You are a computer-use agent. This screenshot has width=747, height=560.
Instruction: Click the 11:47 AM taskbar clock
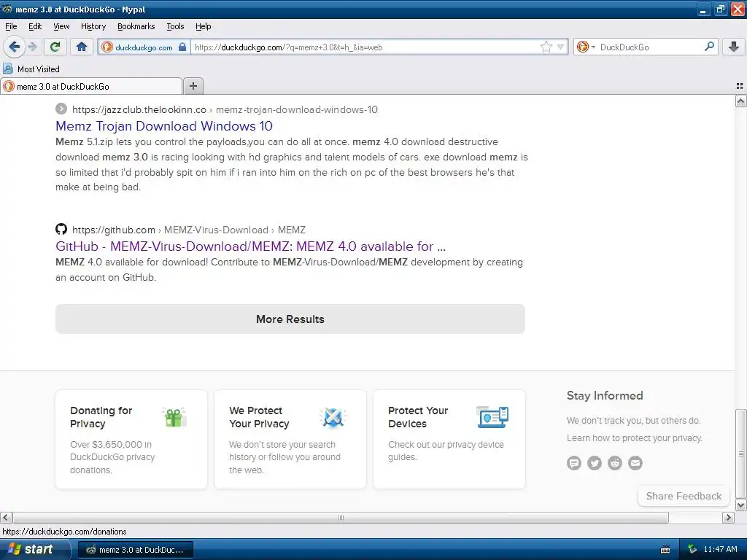(720, 549)
